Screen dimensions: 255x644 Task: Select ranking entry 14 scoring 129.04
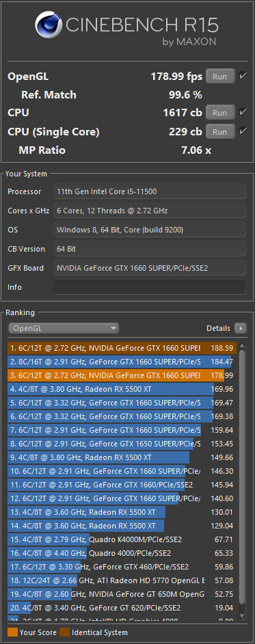click(122, 526)
